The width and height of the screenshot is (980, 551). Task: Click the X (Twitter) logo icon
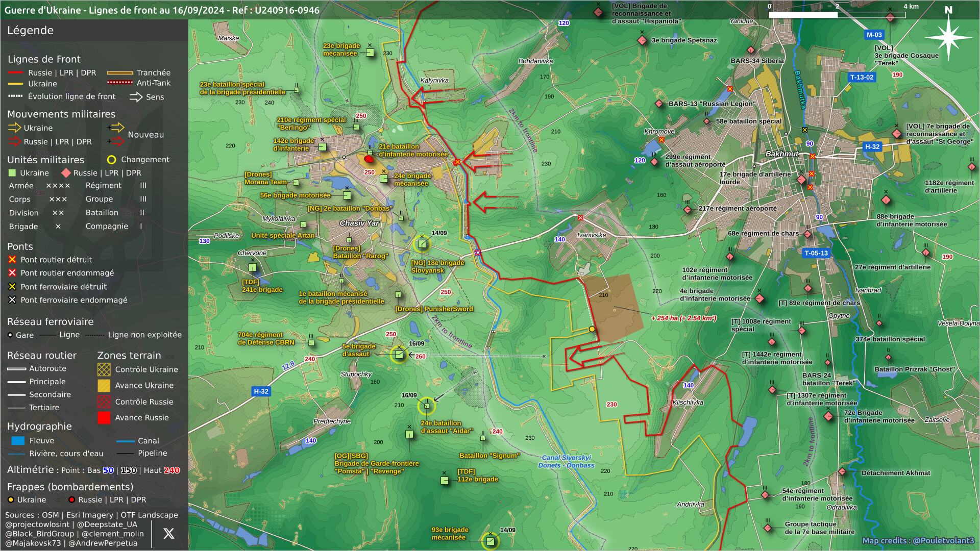click(168, 534)
